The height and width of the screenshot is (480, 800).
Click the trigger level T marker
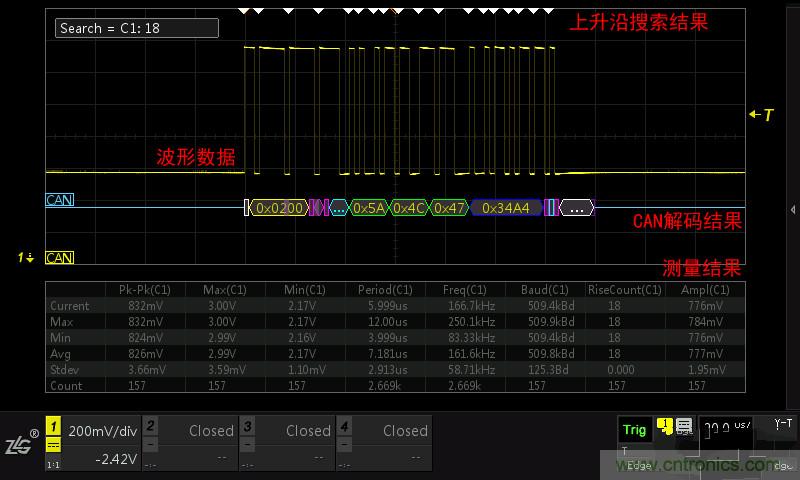pyautogui.click(x=762, y=115)
